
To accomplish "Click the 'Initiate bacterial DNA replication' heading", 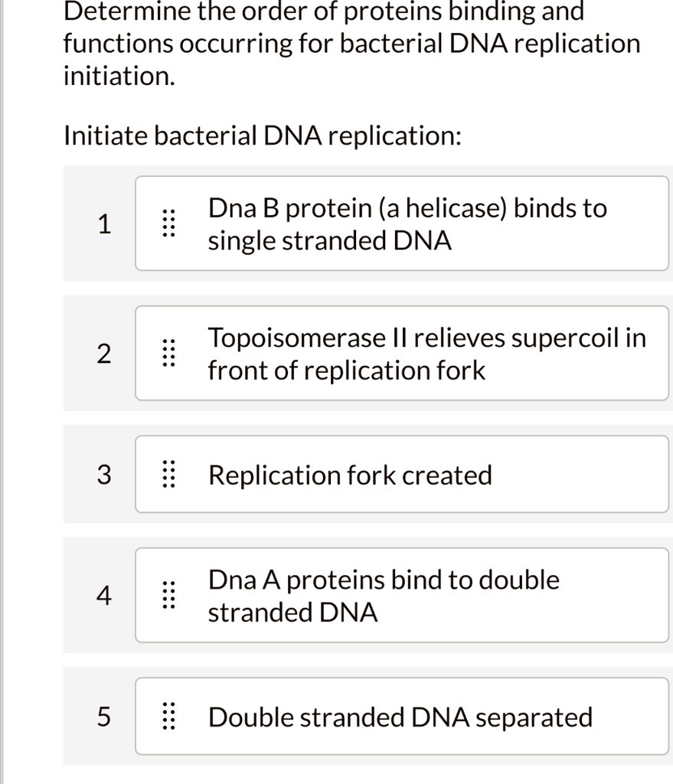I will pos(262,135).
